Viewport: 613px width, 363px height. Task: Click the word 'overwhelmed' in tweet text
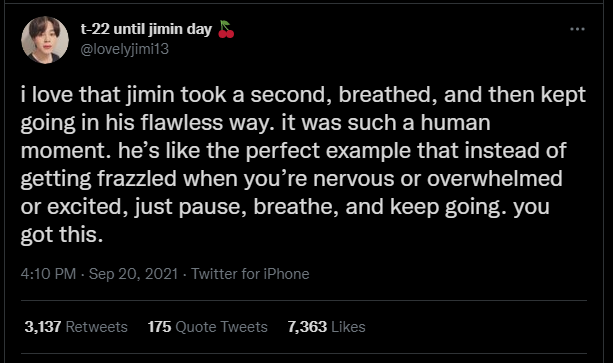click(x=495, y=179)
